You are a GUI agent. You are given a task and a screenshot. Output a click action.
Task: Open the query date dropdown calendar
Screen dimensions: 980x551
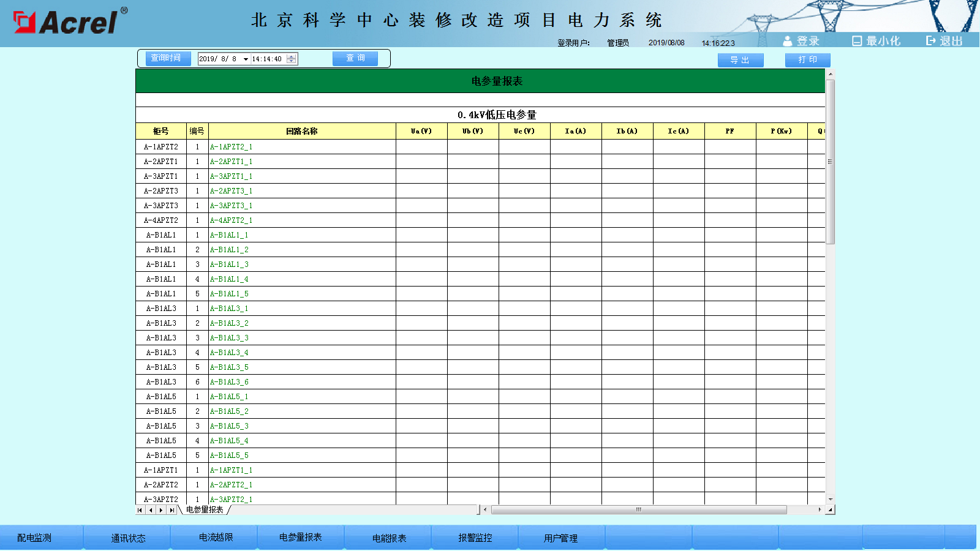(246, 59)
